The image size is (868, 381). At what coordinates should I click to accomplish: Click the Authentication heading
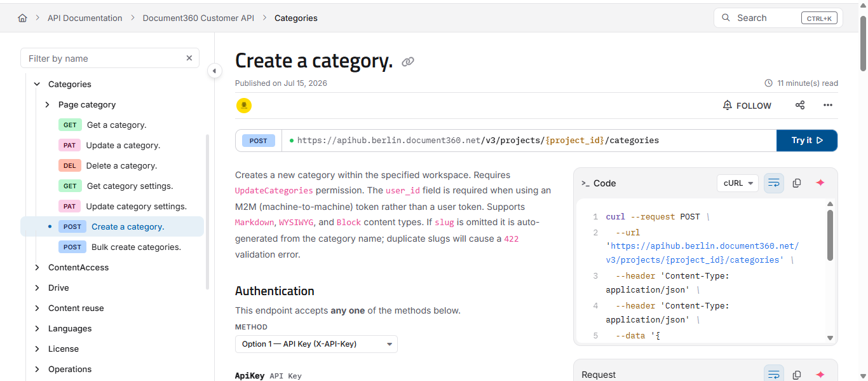tap(275, 291)
